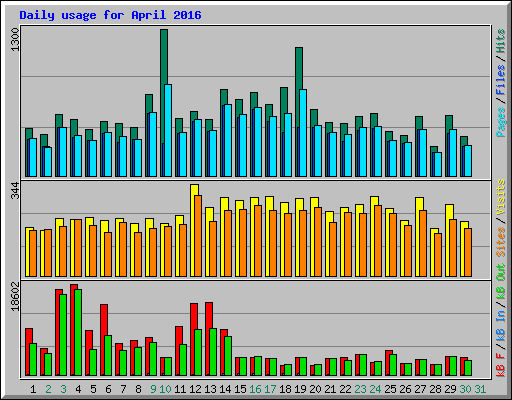Click the 'Files' legend label

501,80
